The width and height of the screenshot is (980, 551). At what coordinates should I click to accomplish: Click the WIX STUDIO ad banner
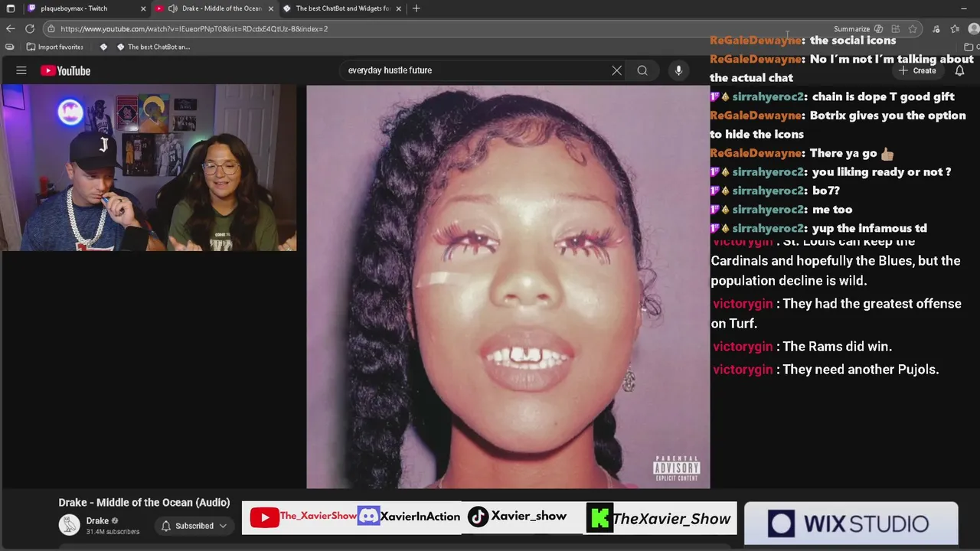(x=851, y=523)
